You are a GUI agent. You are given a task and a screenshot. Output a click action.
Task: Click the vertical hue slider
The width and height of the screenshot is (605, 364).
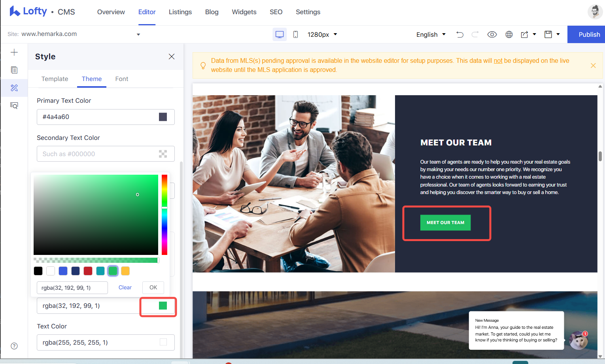click(164, 215)
